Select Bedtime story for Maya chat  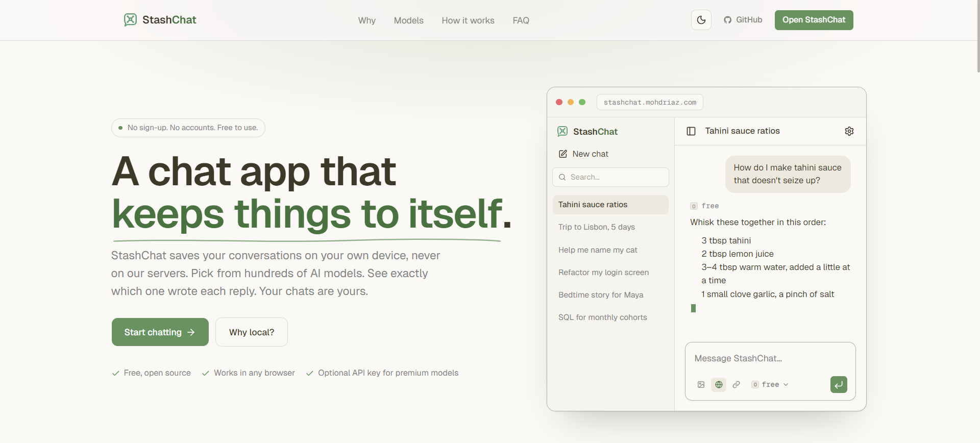(x=610, y=295)
